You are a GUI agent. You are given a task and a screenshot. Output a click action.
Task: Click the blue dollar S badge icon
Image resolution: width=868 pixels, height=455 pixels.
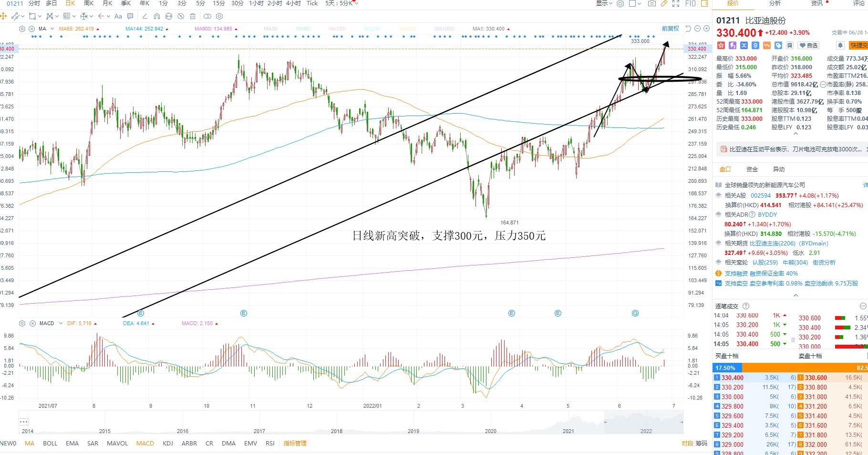pos(755,45)
